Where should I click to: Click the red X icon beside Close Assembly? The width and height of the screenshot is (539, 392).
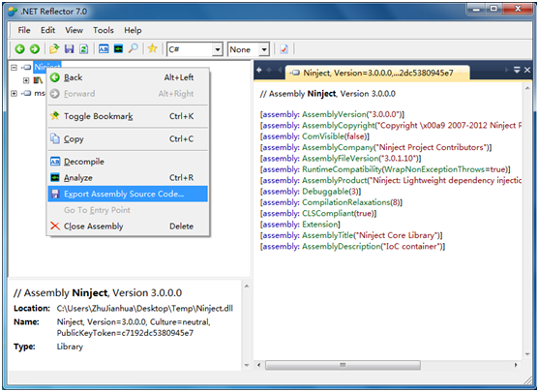tap(55, 226)
